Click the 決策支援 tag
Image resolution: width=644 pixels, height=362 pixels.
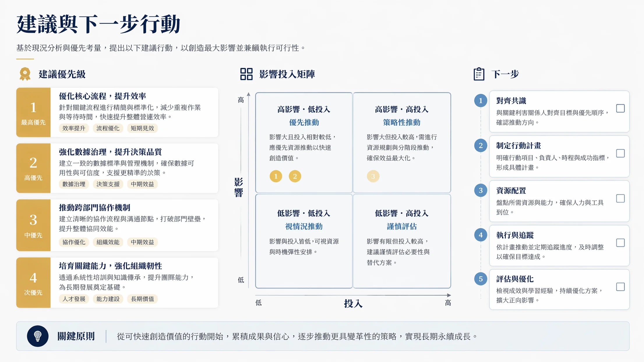pyautogui.click(x=108, y=184)
